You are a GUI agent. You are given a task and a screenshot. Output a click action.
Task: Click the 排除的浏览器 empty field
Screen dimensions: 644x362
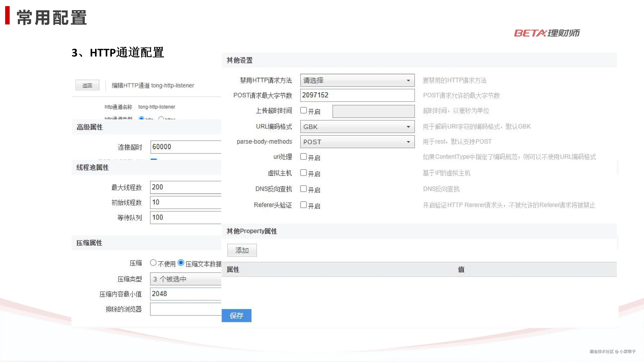(185, 309)
